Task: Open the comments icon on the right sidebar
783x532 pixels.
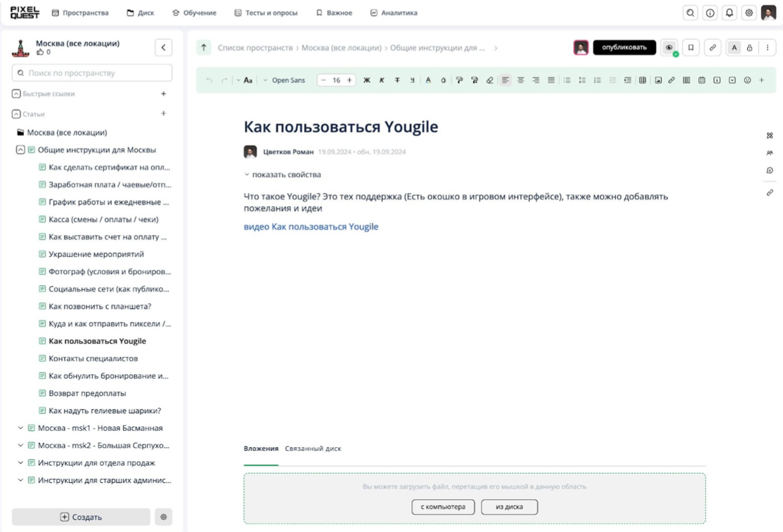Action: (x=770, y=170)
